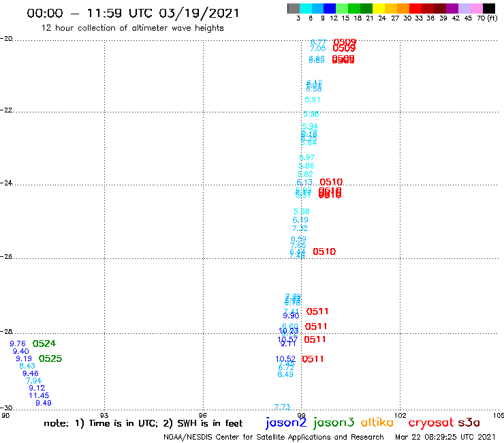Click the wave height value 8.49

coord(285,374)
